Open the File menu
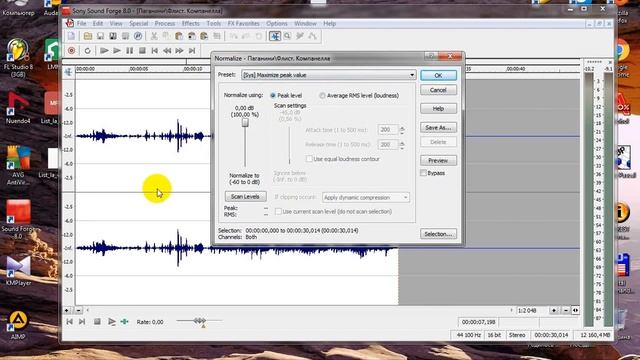This screenshot has width=640, height=360. coord(82,24)
